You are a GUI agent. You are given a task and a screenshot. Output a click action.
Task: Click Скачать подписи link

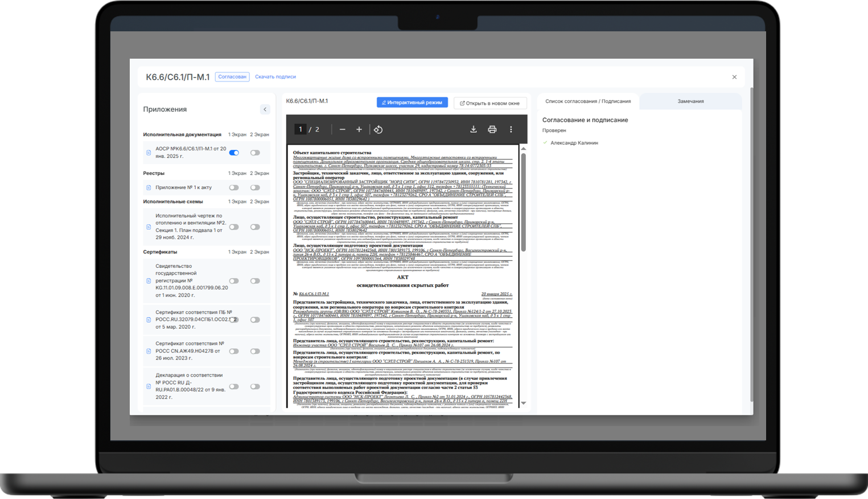275,77
